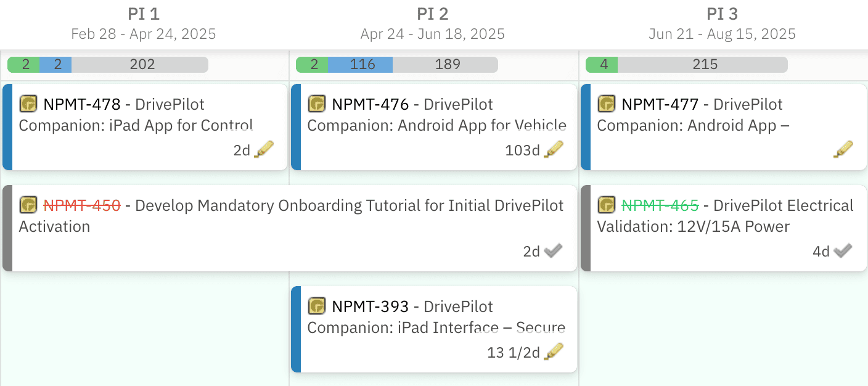Click the Apr 24 - Jun 18, 2025 date range
The image size is (868, 386).
pos(433,34)
